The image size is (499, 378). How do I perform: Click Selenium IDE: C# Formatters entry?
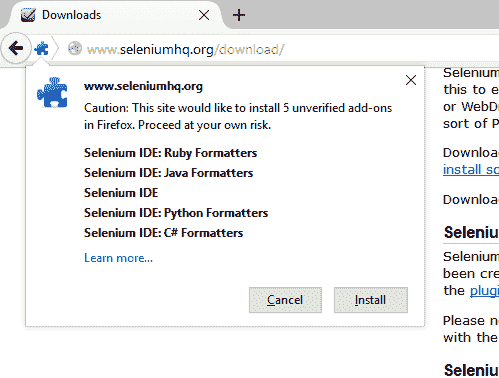[163, 233]
